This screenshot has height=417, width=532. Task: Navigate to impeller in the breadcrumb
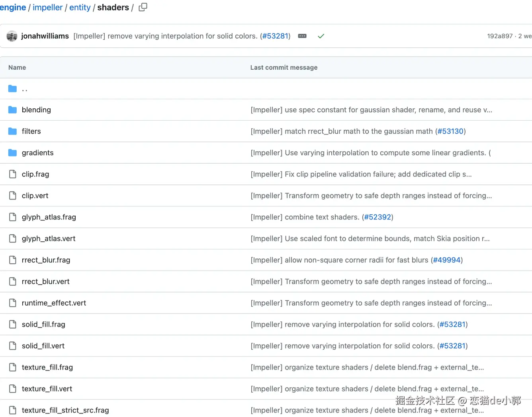click(x=47, y=8)
